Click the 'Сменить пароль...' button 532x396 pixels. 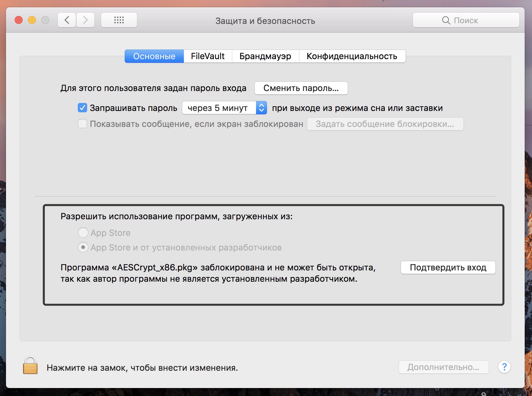pos(301,88)
